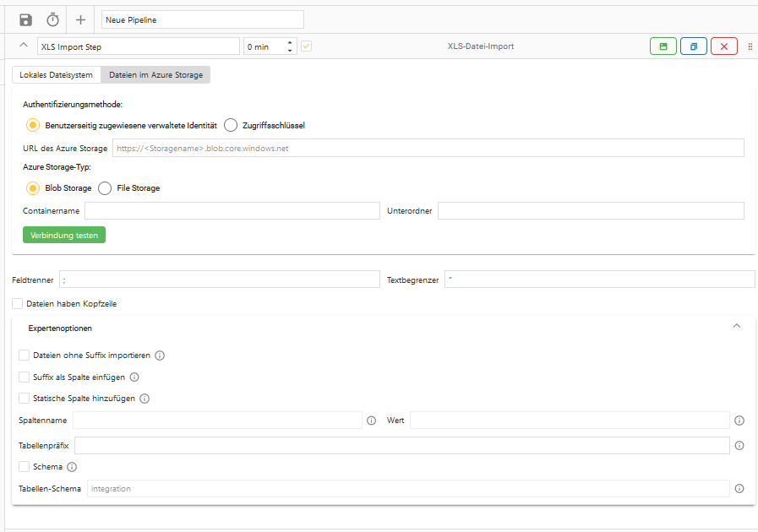This screenshot has height=532, width=758.
Task: Grab the step drag handle dots
Action: 750,46
